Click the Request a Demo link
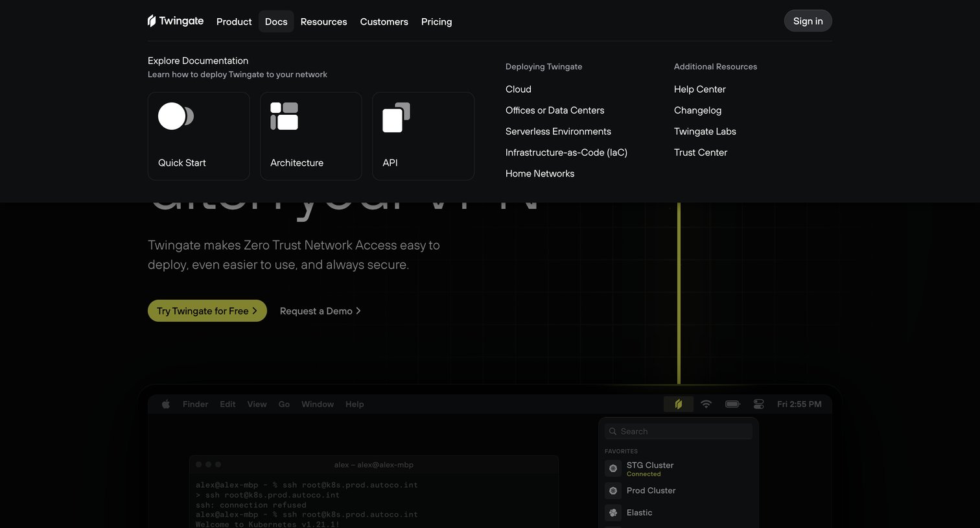This screenshot has height=528, width=980. 320,311
